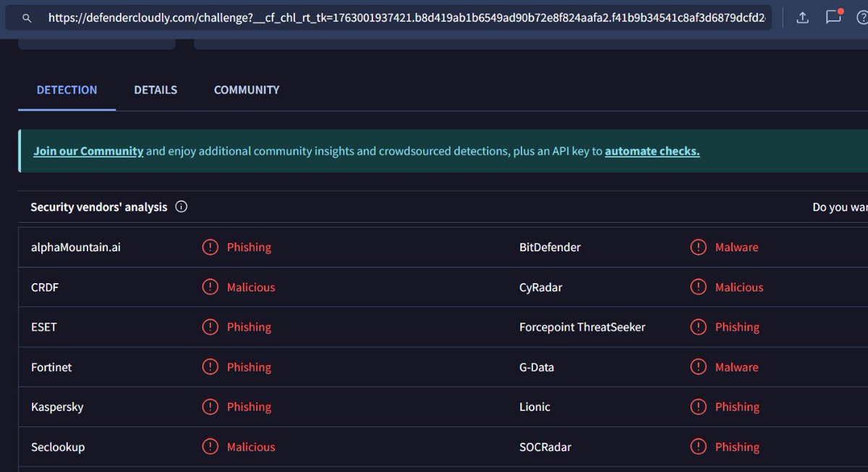The width and height of the screenshot is (868, 472).
Task: Click alert icon in Seclookup row
Action: [x=210, y=447]
